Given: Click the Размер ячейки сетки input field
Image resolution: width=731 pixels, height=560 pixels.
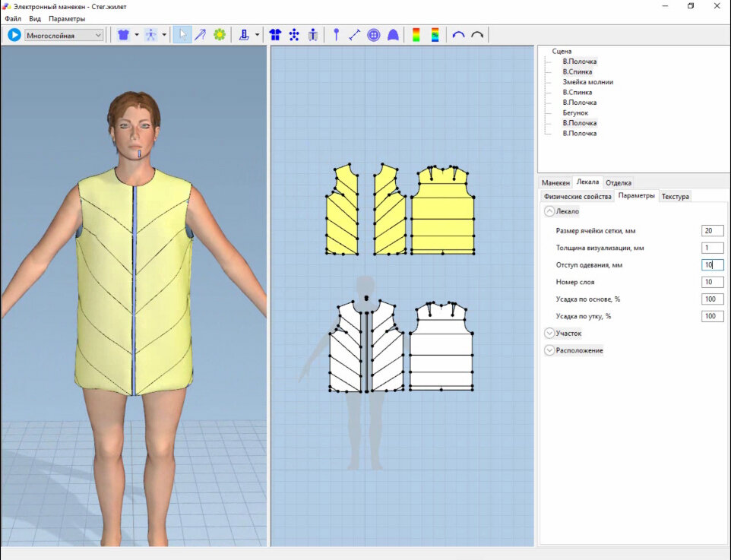Looking at the screenshot, I should 712,230.
